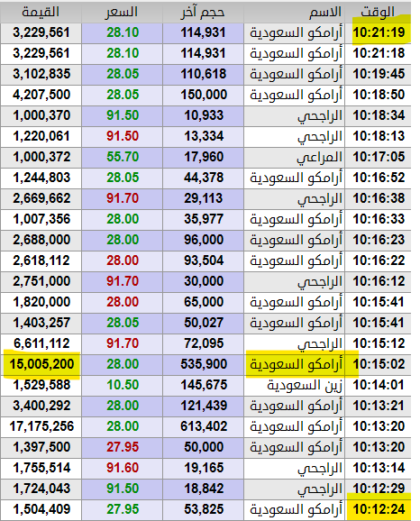The height and width of the screenshot is (521, 420).
Task: Select value cell 3,102,835
Action: click(41, 74)
